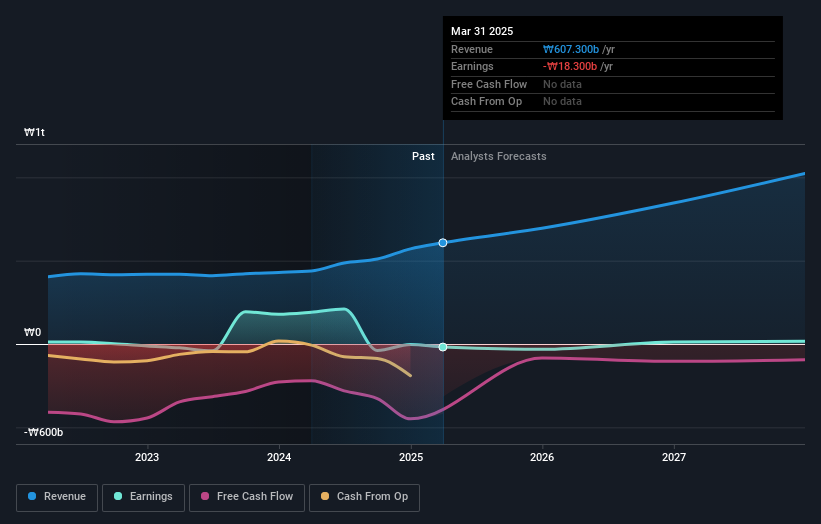Toggle the Free Cash Flow legend series
This screenshot has width=821, height=524.
pos(247,497)
